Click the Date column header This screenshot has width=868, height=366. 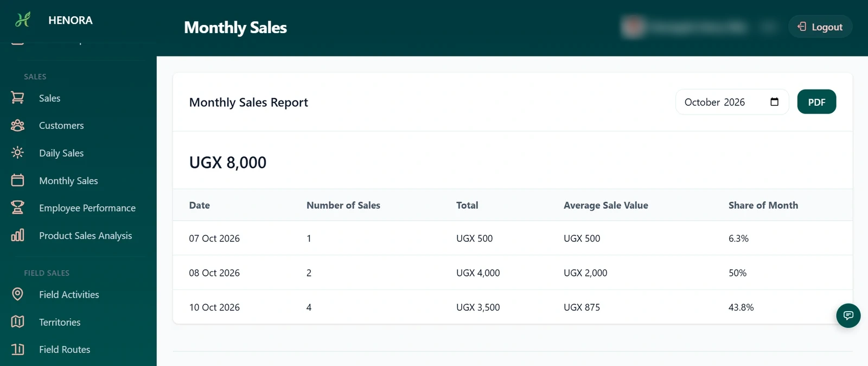click(x=200, y=205)
